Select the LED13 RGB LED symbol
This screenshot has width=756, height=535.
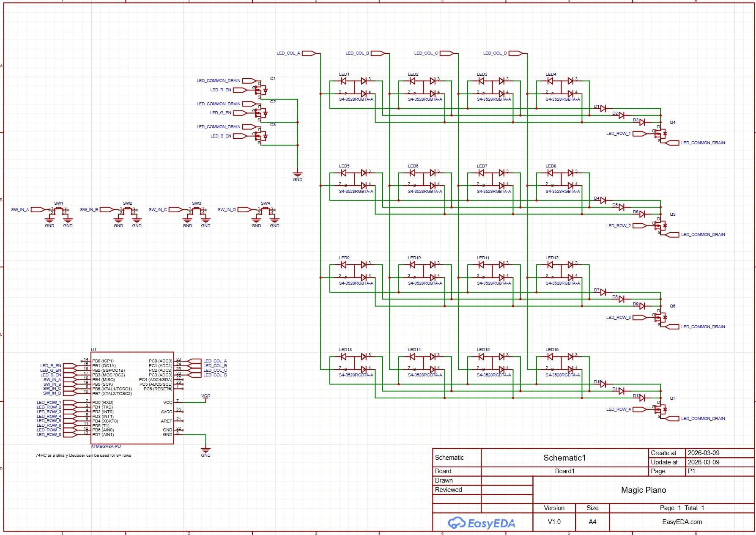(355, 362)
